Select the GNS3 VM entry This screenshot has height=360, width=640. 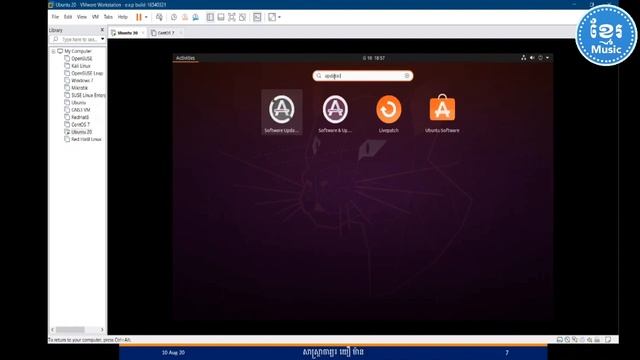(x=77, y=110)
